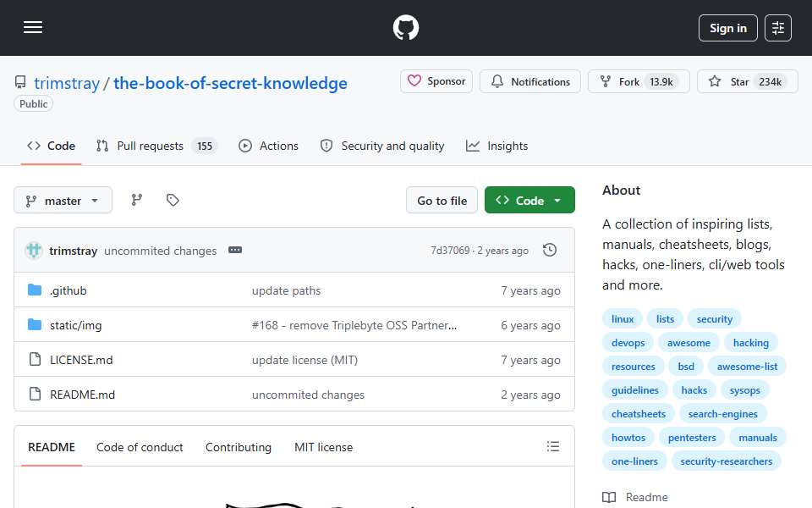Open '#168 - remove Triplebyte' commit message

pos(354,325)
